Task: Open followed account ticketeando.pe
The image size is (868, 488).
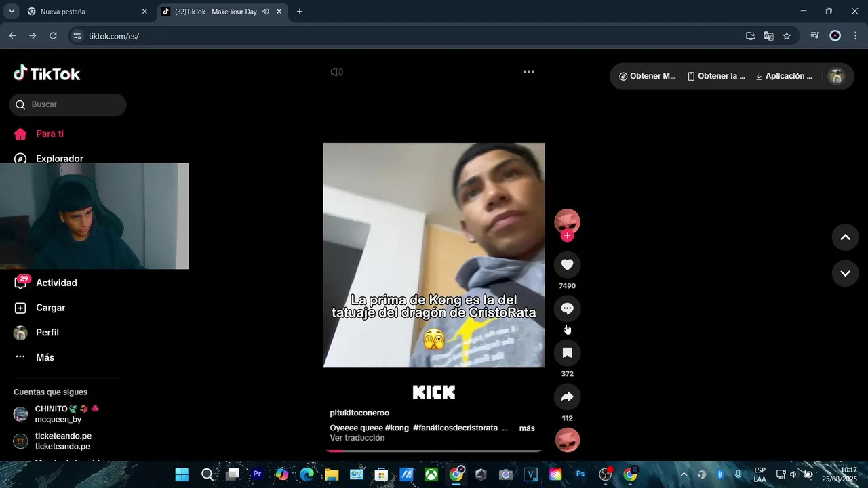Action: (54, 441)
